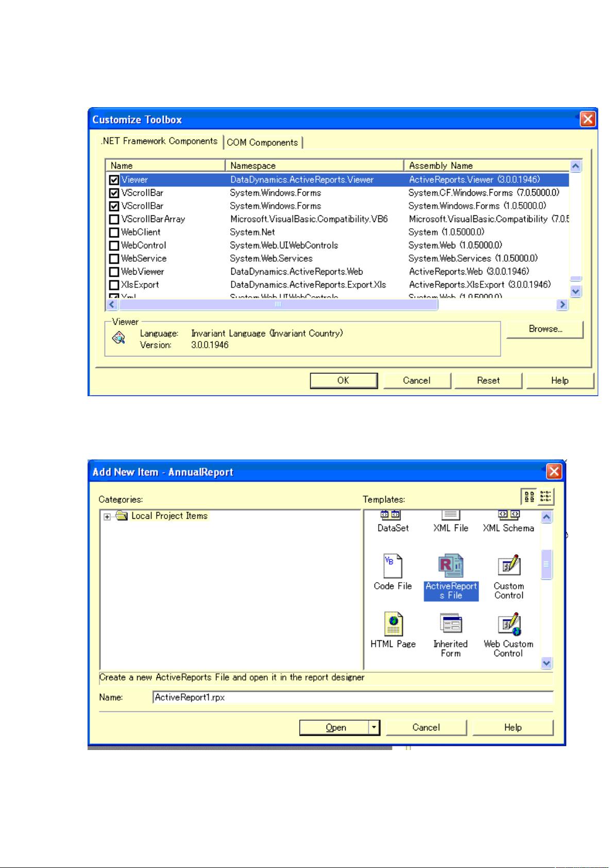Open the dropdown arrow beside Open button
This screenshot has height=868, width=614.
(374, 727)
